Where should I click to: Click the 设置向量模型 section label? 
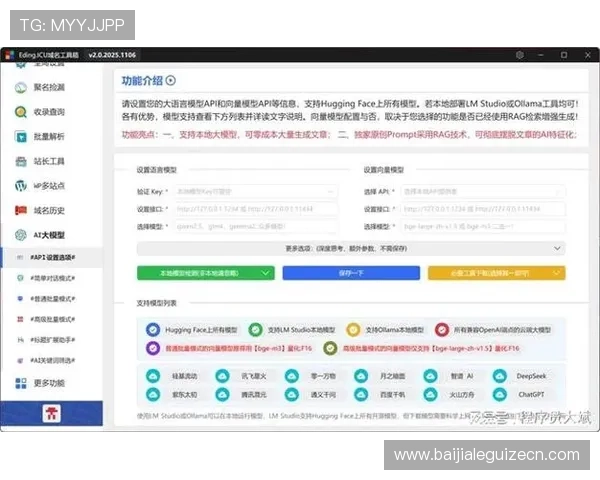tap(383, 170)
